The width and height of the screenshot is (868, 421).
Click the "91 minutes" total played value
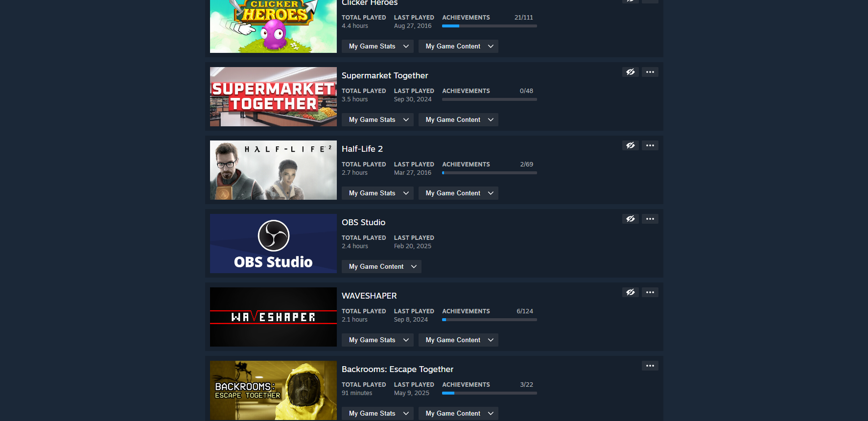pos(357,393)
